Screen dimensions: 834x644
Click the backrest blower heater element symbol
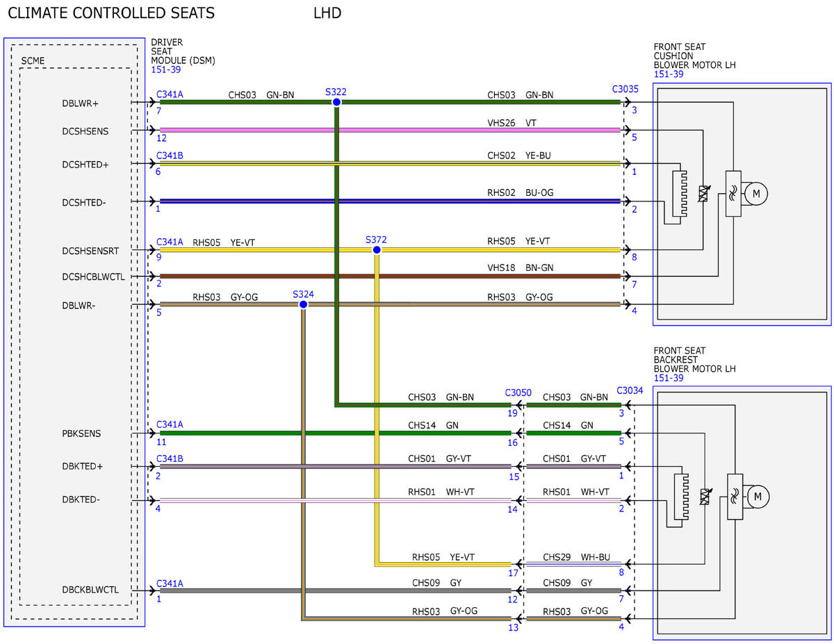pyautogui.click(x=681, y=496)
